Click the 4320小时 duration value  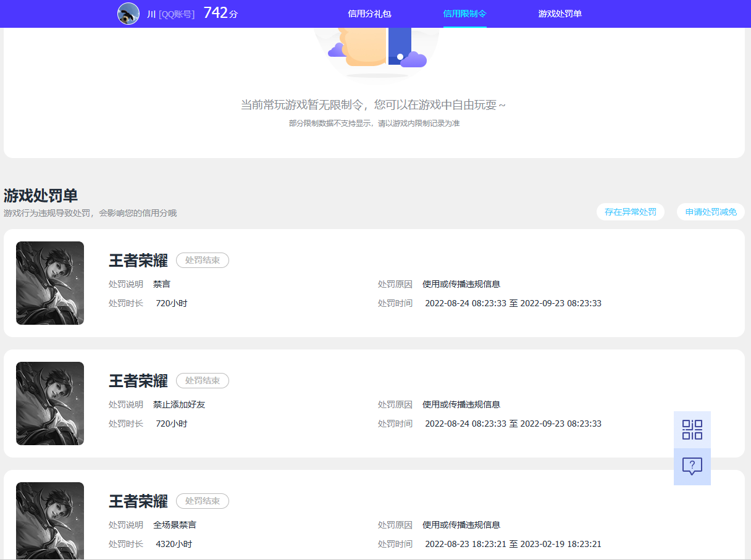click(174, 544)
